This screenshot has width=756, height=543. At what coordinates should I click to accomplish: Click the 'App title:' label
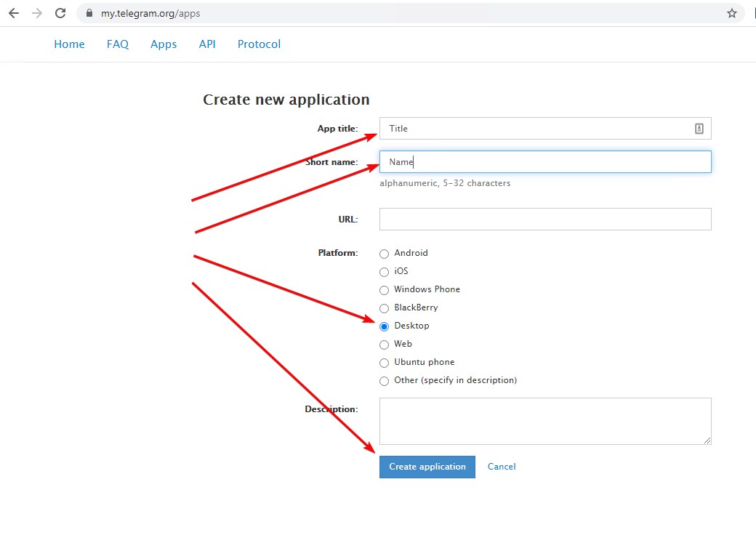(337, 128)
